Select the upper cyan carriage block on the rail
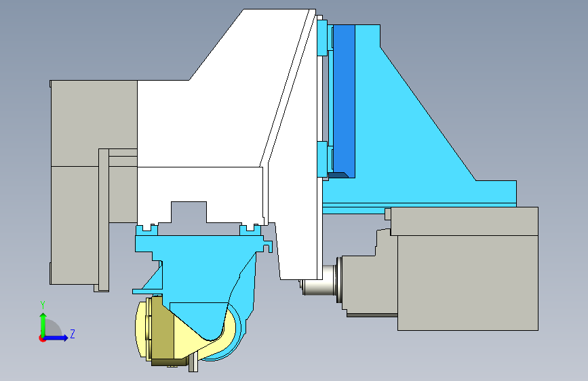Image resolution: width=588 pixels, height=381 pixels. [323, 37]
